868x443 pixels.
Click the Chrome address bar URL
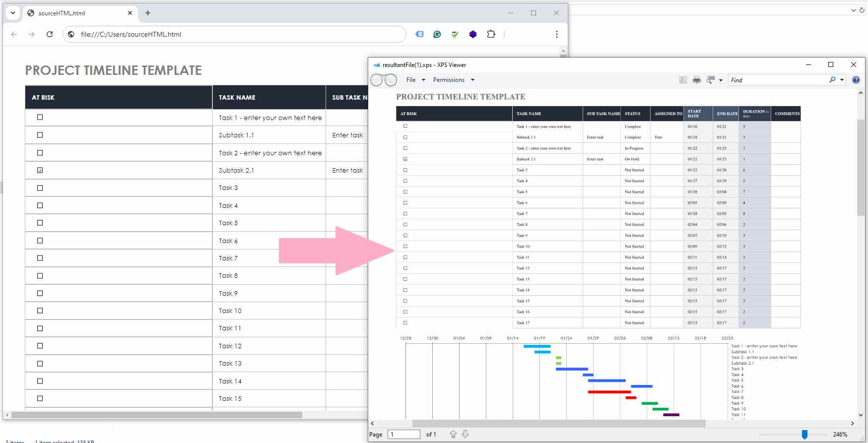pos(131,34)
